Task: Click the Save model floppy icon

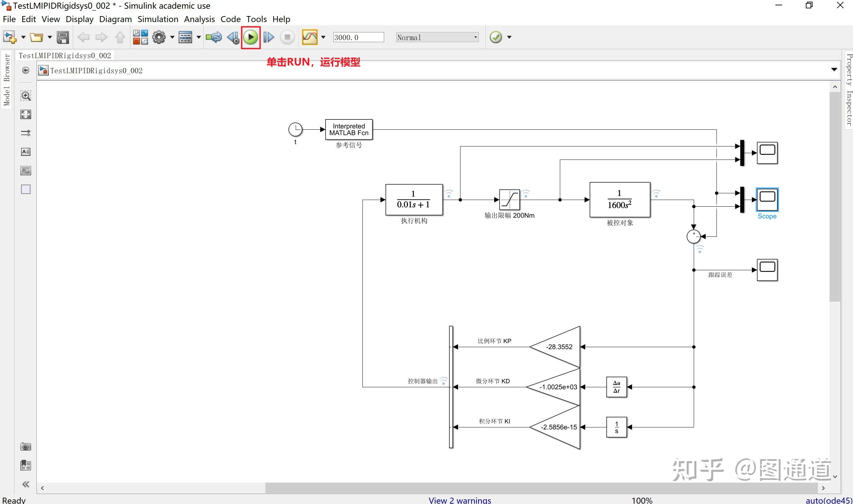Action: pos(63,37)
